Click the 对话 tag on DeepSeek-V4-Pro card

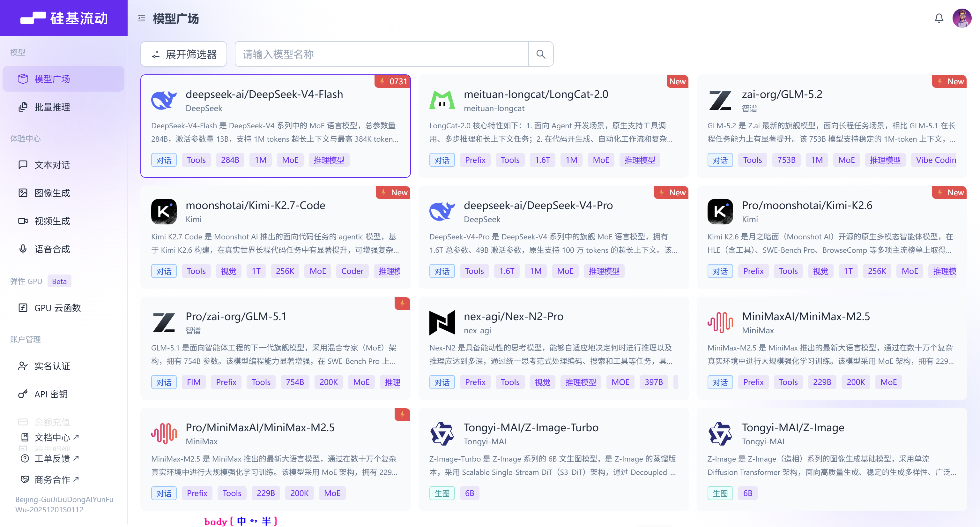pyautogui.click(x=442, y=271)
